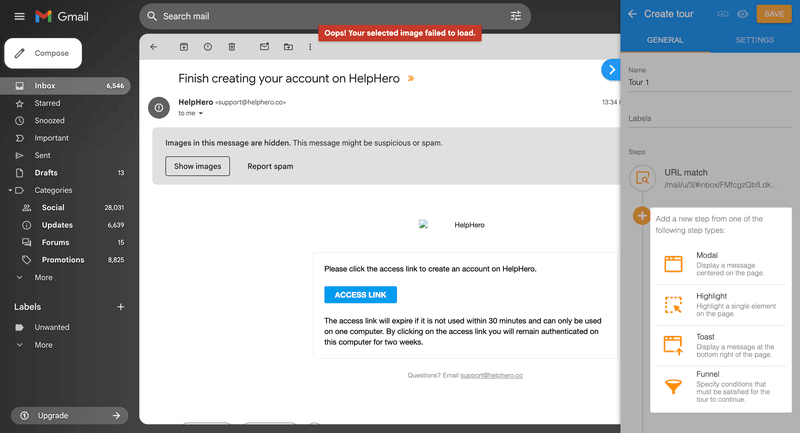The image size is (800, 433).
Task: Click the orange Save button
Action: click(774, 14)
